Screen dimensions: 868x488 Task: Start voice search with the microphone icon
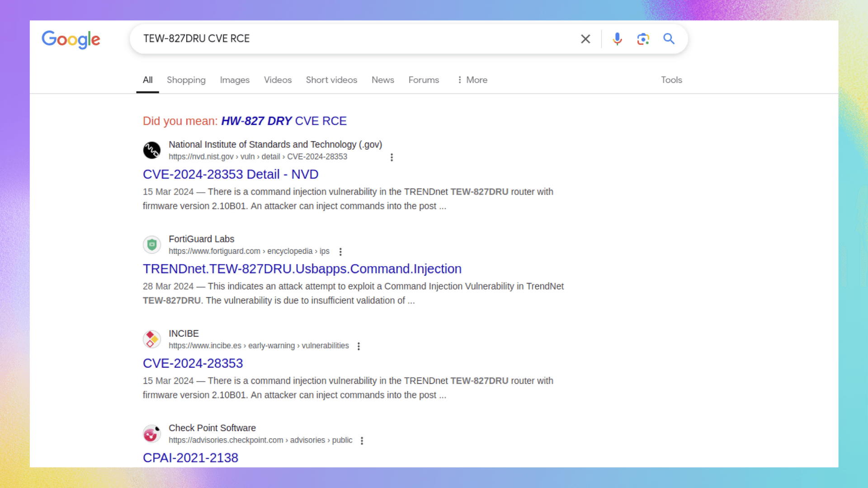[x=617, y=39]
